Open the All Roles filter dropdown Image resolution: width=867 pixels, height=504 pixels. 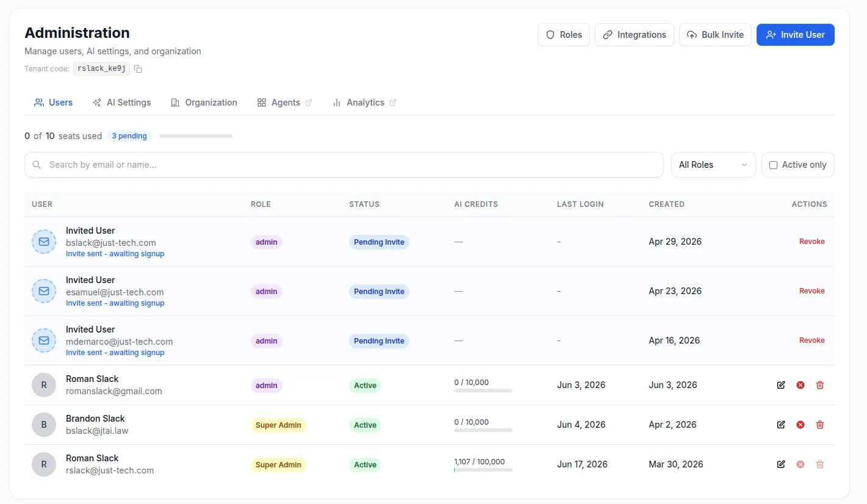[x=713, y=165]
